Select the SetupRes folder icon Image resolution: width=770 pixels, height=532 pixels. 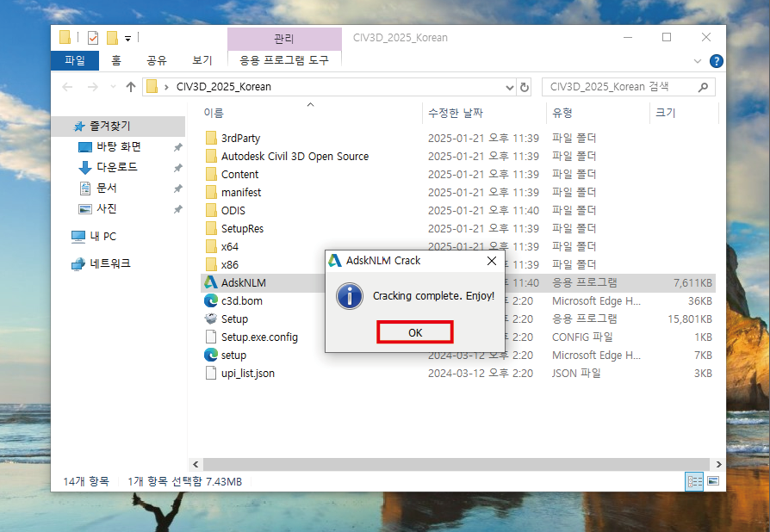tap(211, 229)
